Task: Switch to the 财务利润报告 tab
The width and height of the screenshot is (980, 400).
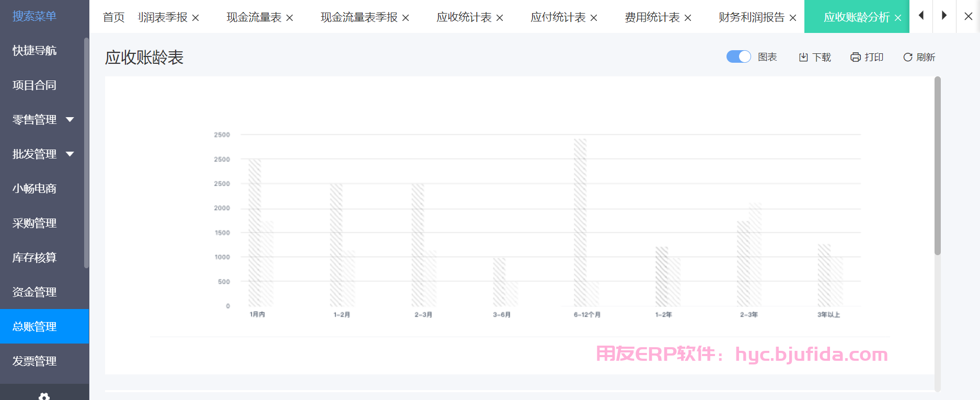Action: pos(752,17)
